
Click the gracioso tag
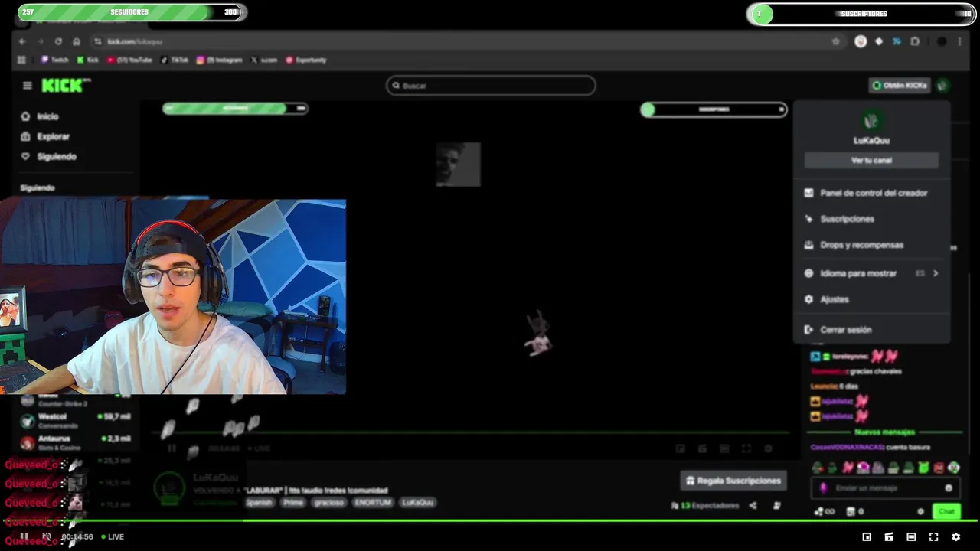(328, 503)
